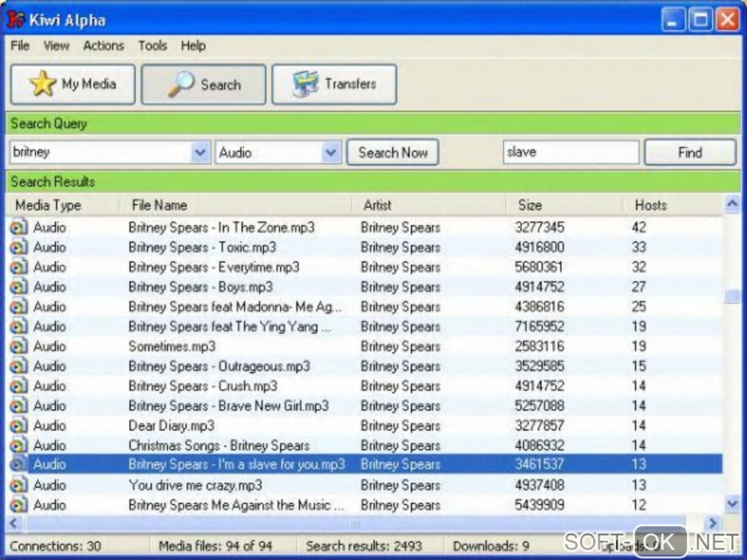Image resolution: width=747 pixels, height=560 pixels.
Task: Click audio icon for Outrageous.mp3 row
Action: tap(18, 366)
